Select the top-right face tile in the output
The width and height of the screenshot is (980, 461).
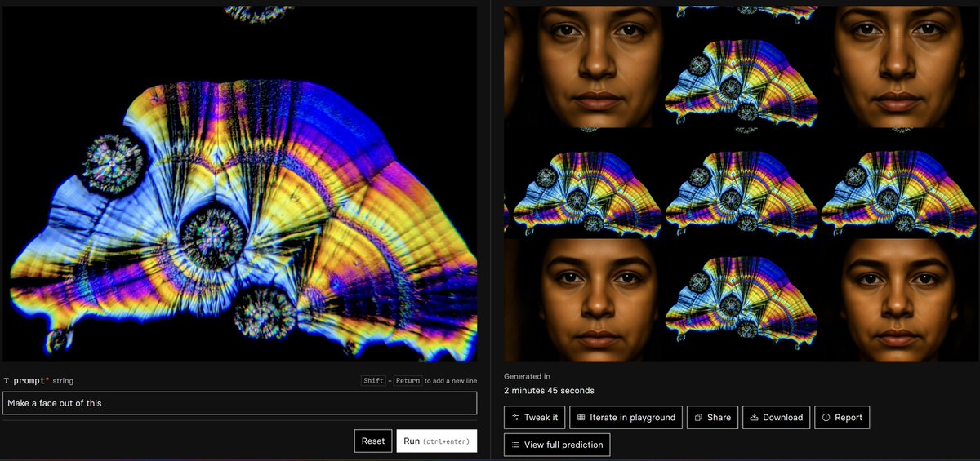coord(898,65)
